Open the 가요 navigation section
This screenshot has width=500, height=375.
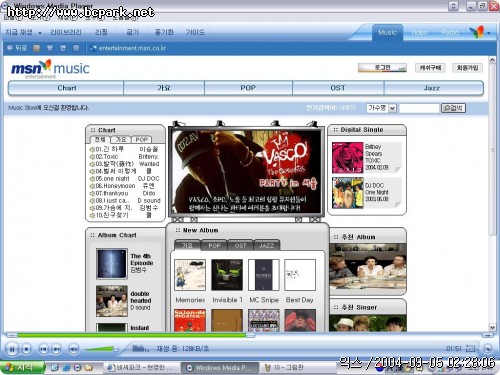coord(164,88)
